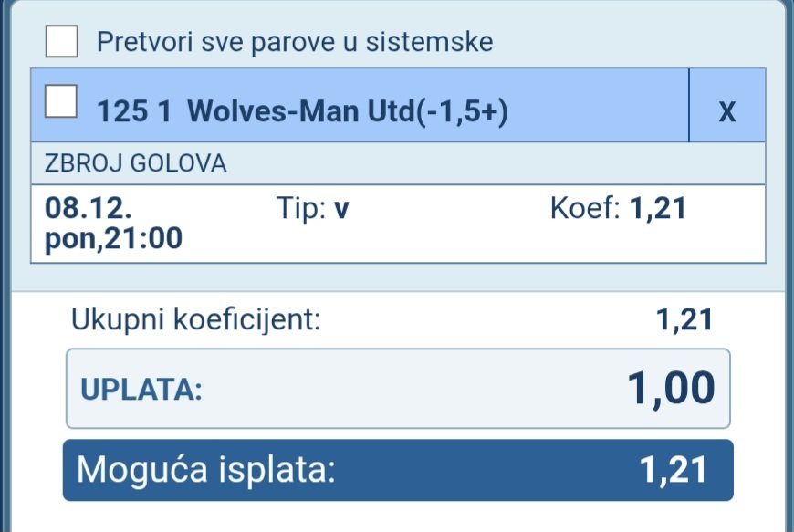Viewport: 794px width, 532px height.
Task: Click the "Tip:" label
Action: click(x=300, y=209)
